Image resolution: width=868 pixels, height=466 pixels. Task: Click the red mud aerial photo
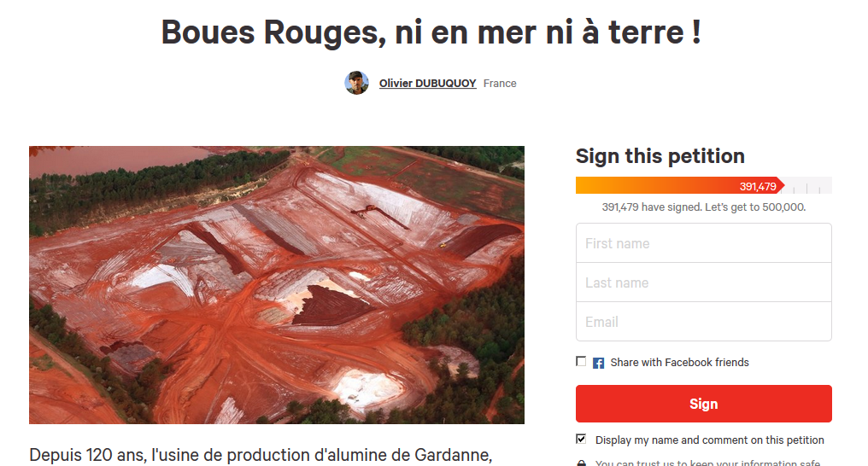coord(277,285)
